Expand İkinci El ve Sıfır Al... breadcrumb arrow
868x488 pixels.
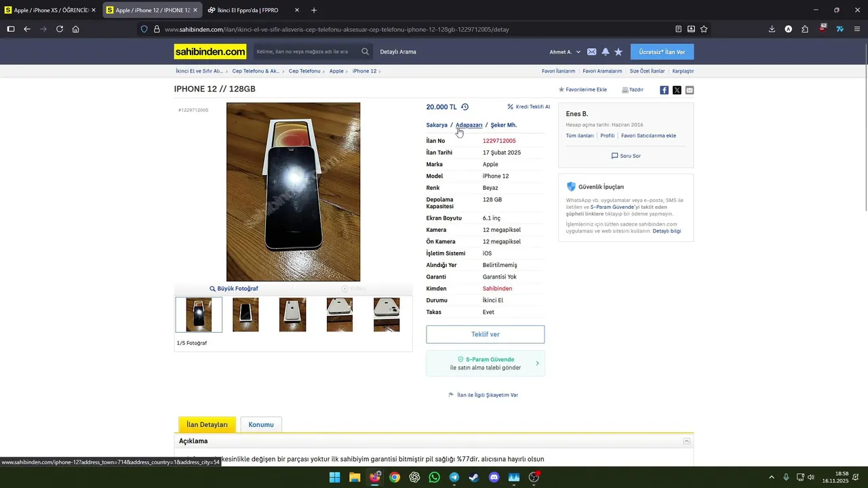point(226,71)
